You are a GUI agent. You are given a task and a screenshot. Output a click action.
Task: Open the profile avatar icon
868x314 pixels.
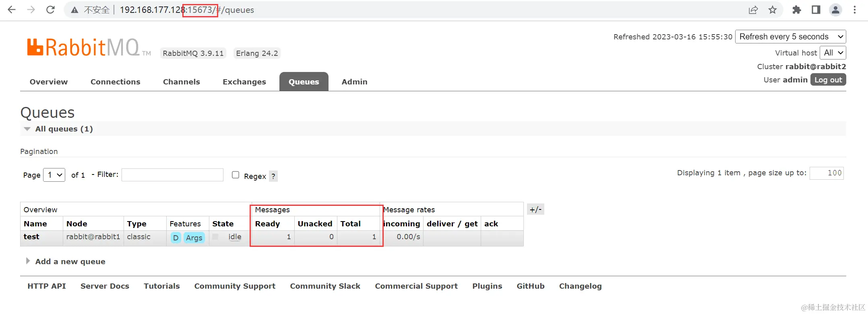[835, 10]
